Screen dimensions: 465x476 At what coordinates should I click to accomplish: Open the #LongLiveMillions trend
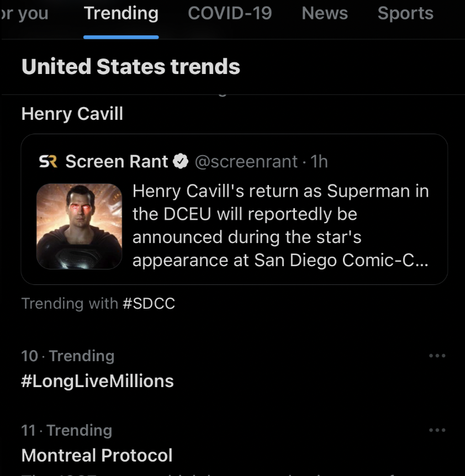(x=97, y=381)
